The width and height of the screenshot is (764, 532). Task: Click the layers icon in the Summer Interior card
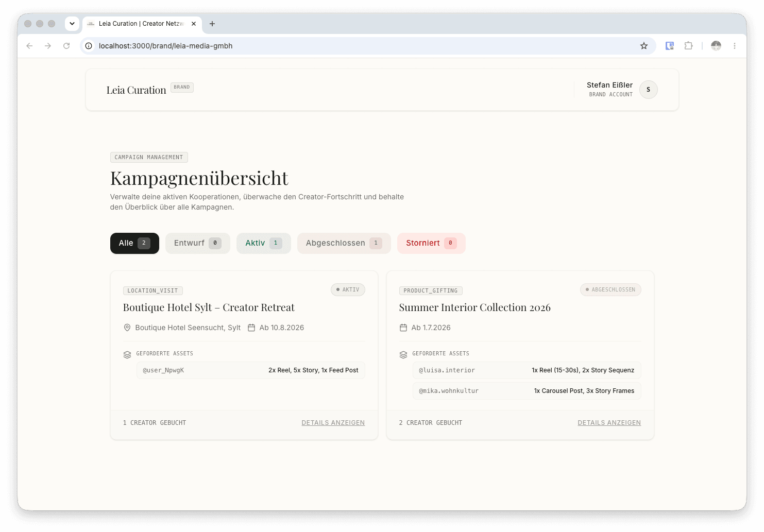[403, 354]
